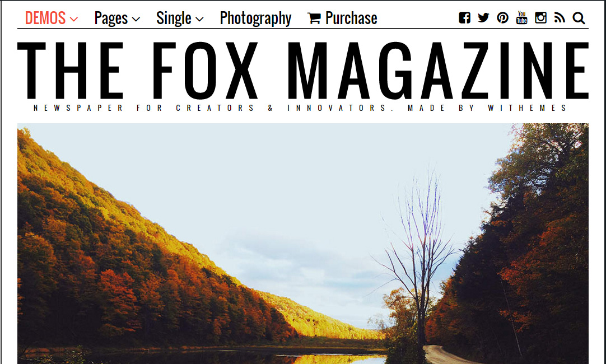Expand the Single dropdown chevron
This screenshot has height=364, width=606.
click(x=199, y=19)
